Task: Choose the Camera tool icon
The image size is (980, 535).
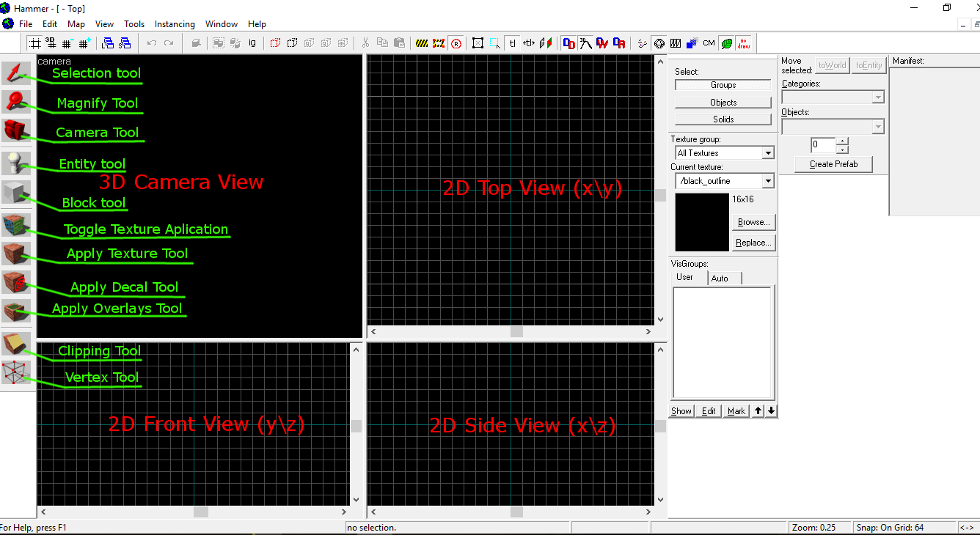Action: pos(16,130)
